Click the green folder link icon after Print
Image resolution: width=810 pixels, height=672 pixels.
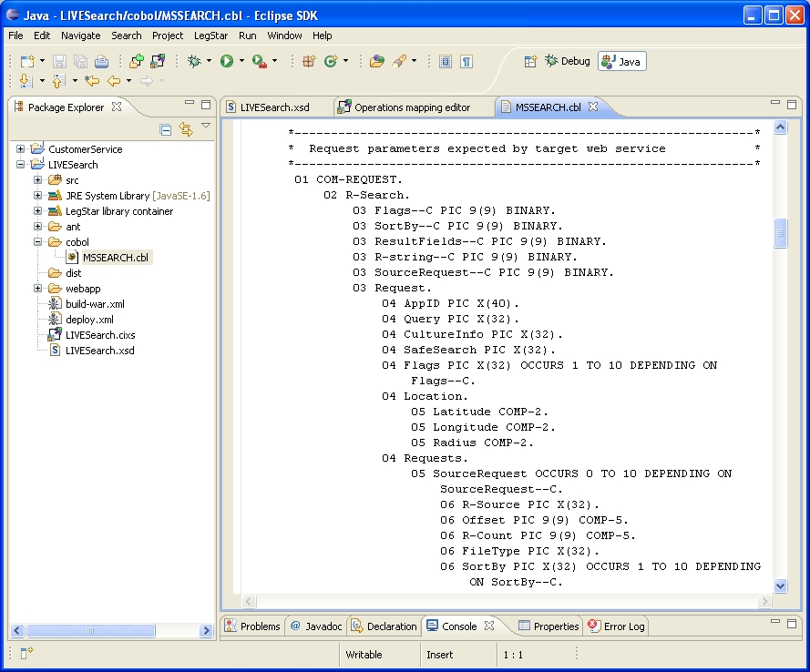click(137, 61)
